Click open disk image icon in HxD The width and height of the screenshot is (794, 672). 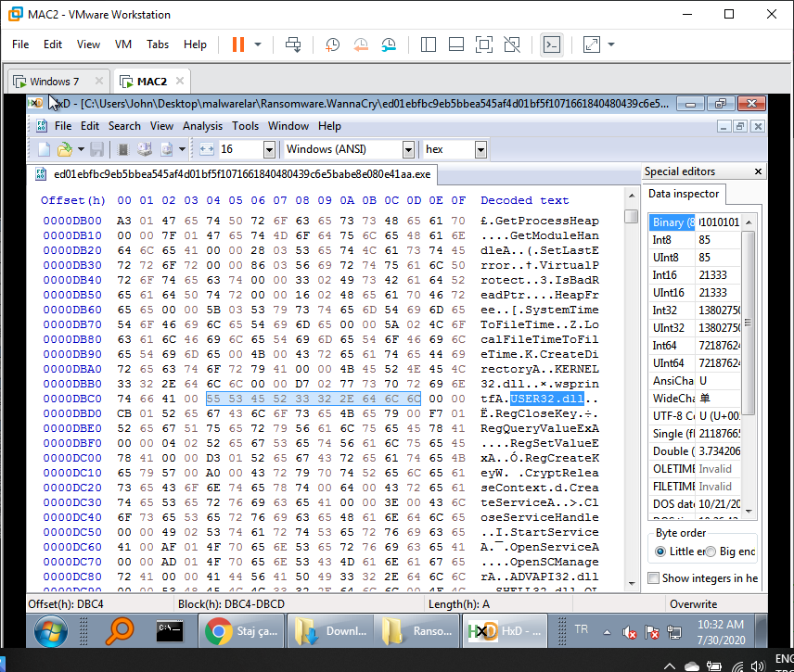tap(167, 149)
